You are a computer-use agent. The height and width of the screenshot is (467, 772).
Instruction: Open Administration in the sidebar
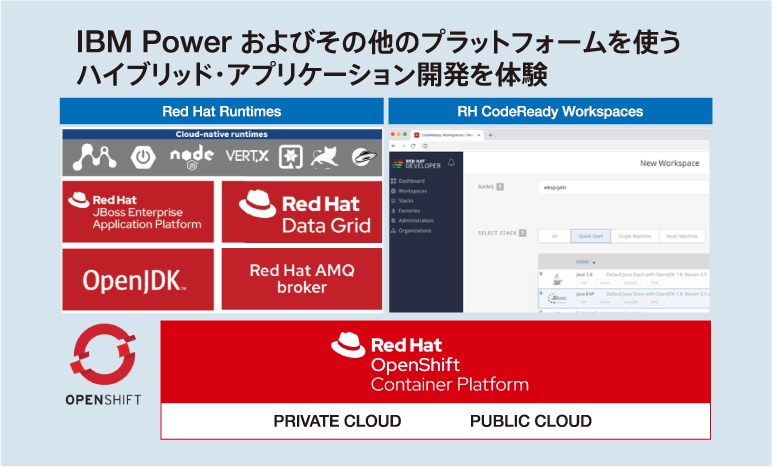[x=412, y=220]
